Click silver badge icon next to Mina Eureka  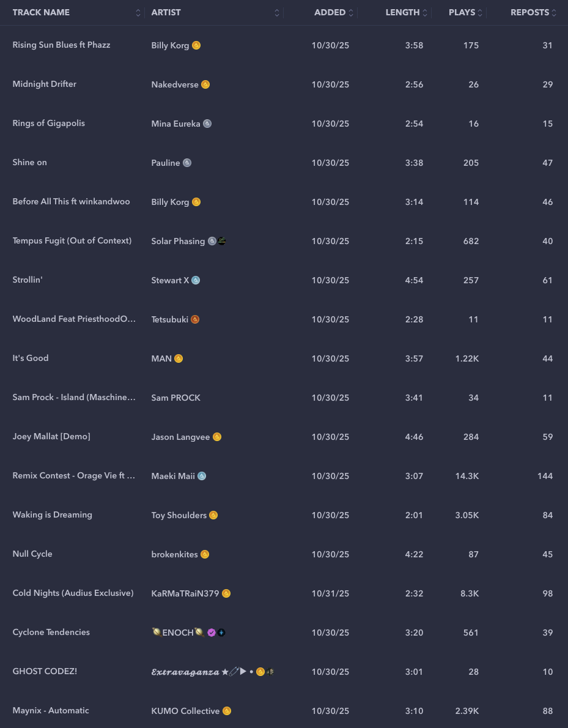(x=207, y=124)
